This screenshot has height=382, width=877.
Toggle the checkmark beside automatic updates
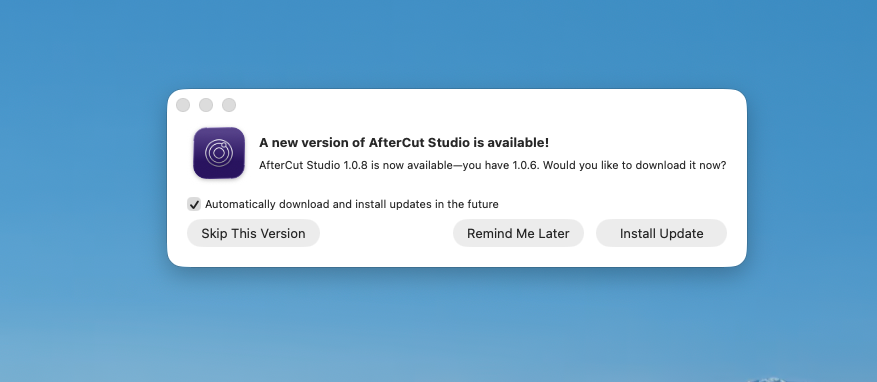[x=194, y=204]
